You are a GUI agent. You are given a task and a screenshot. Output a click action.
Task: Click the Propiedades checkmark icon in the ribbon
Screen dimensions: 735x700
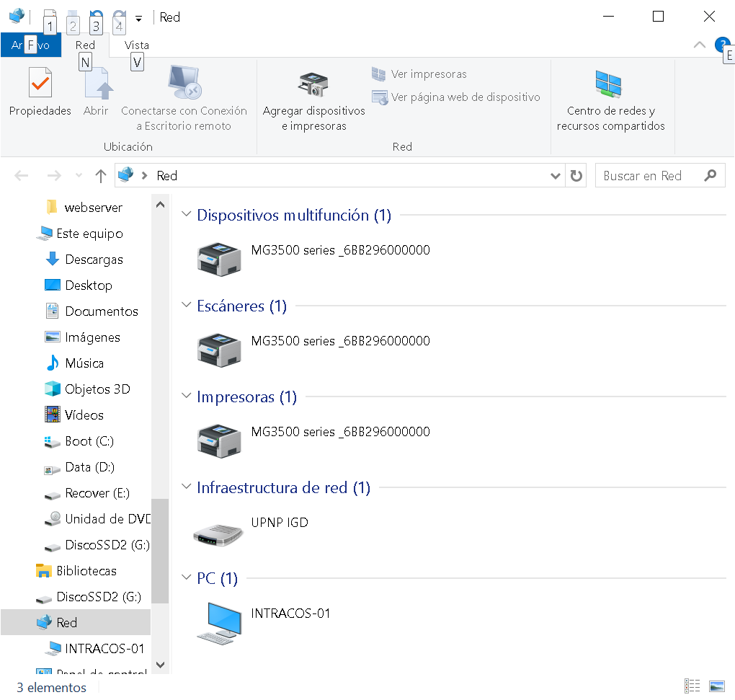[40, 82]
